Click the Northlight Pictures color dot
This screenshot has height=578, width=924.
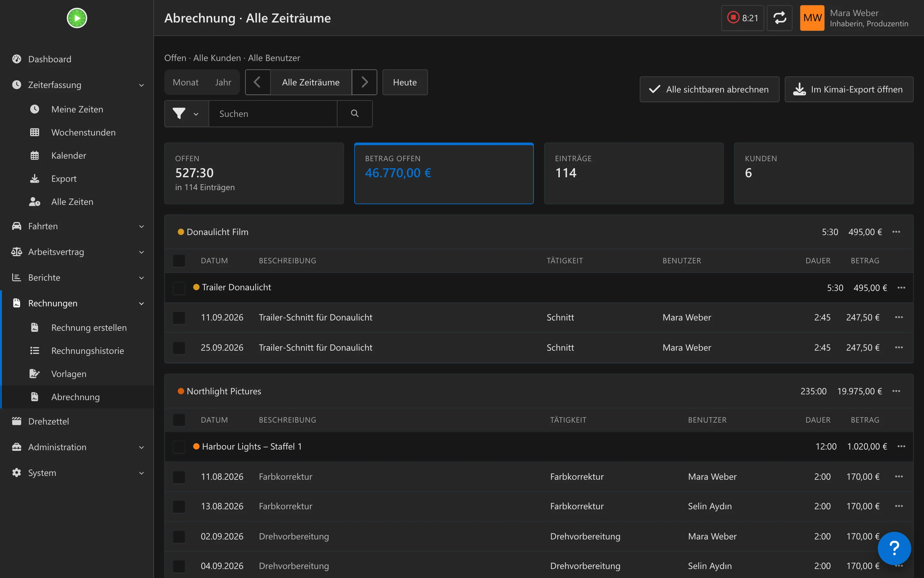tap(181, 391)
